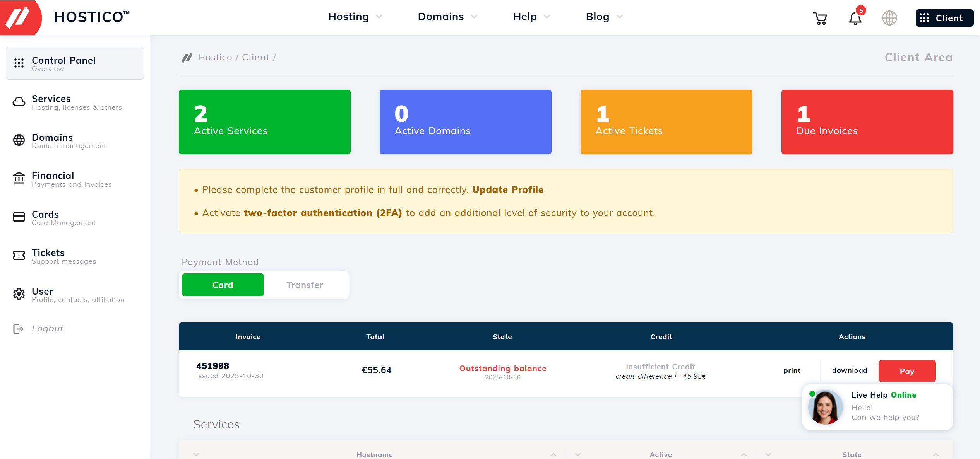The height and width of the screenshot is (459, 980).
Task: Open the shopping cart icon
Action: tap(820, 18)
